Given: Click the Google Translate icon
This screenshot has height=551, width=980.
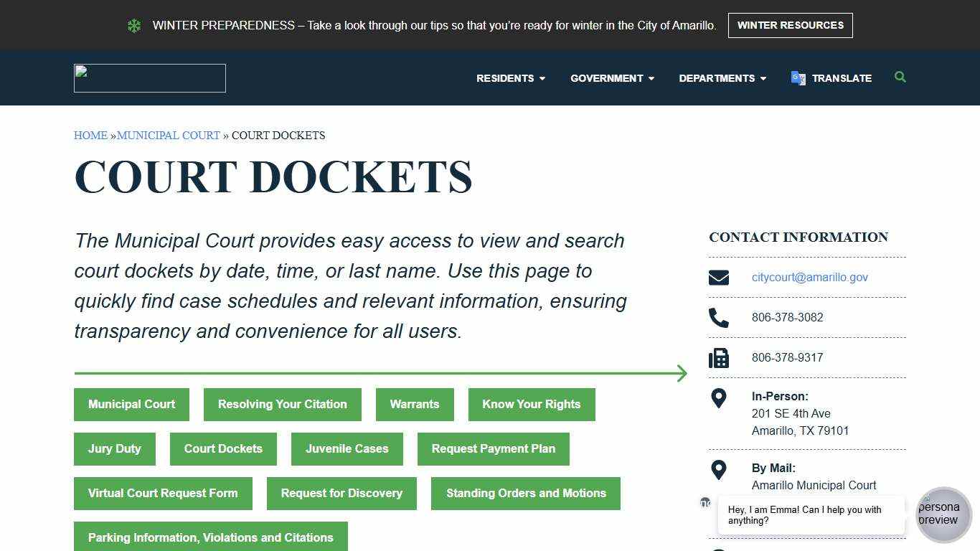Looking at the screenshot, I should coord(797,78).
